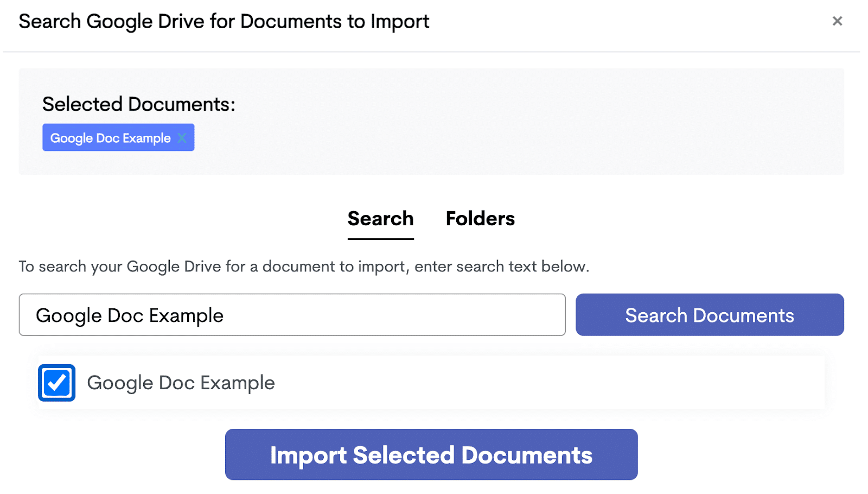Click Import Selected Documents
Screen dimensions: 868x494
[431, 454]
